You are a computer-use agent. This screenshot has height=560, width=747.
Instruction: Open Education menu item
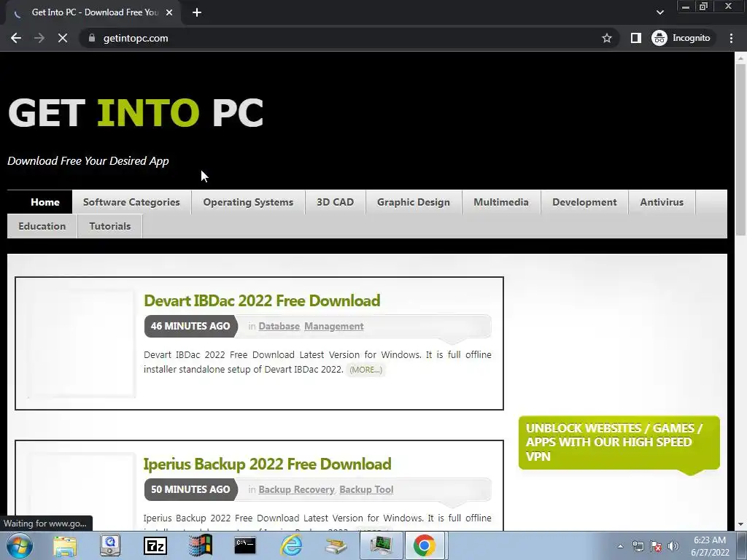pyautogui.click(x=42, y=226)
